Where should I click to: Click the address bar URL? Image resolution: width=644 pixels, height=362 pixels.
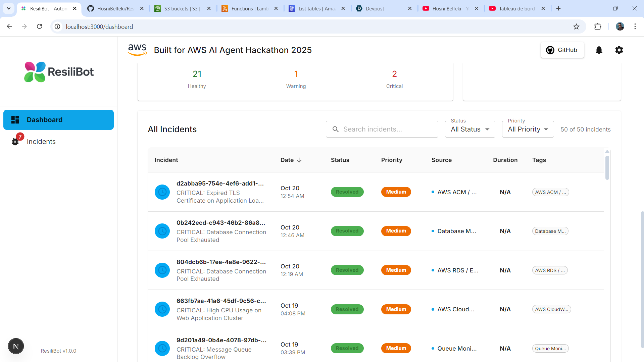(x=99, y=27)
